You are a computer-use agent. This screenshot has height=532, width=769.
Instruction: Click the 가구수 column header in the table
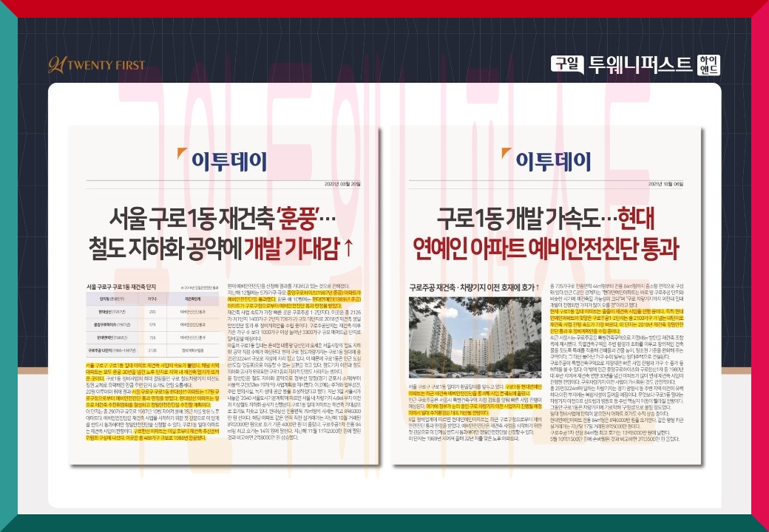(152, 299)
